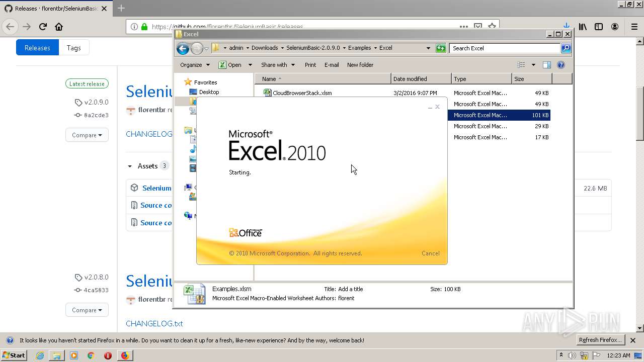
Task: Toggle Firefox sidebar view icon
Action: (x=599, y=27)
